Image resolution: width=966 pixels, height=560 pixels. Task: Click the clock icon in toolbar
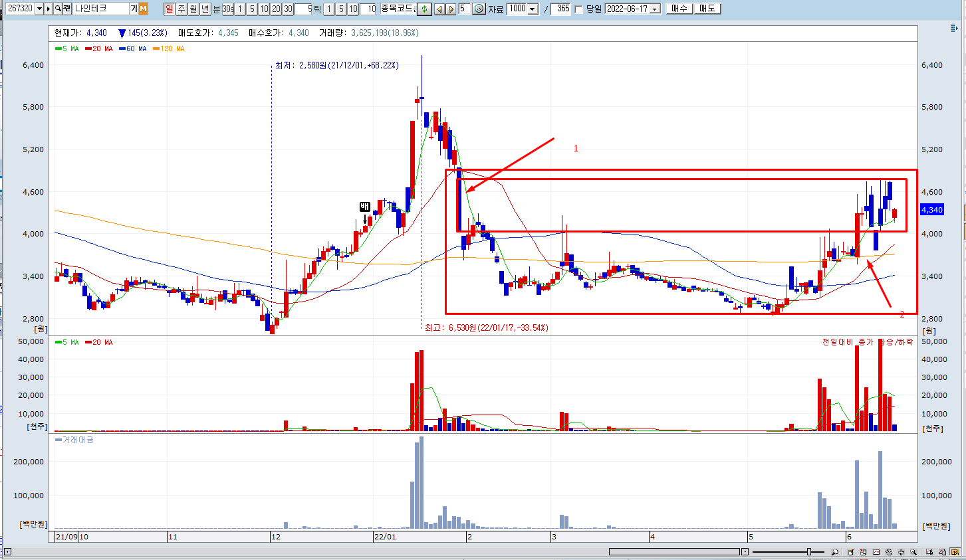tap(479, 9)
